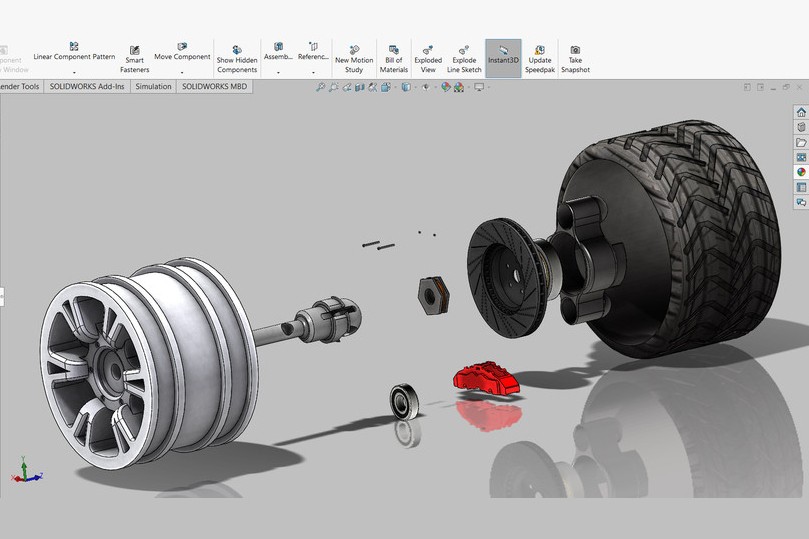
Task: Open SOLIDWORKS Resources home icon
Action: 801,112
